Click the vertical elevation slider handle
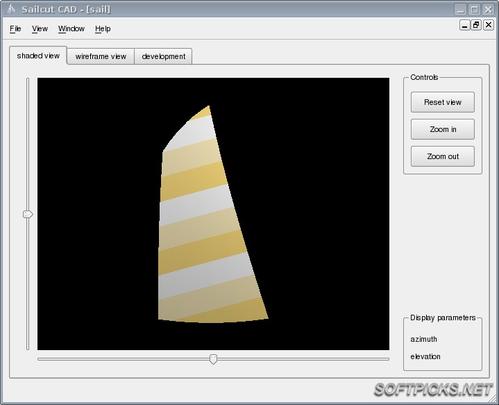 tap(28, 214)
